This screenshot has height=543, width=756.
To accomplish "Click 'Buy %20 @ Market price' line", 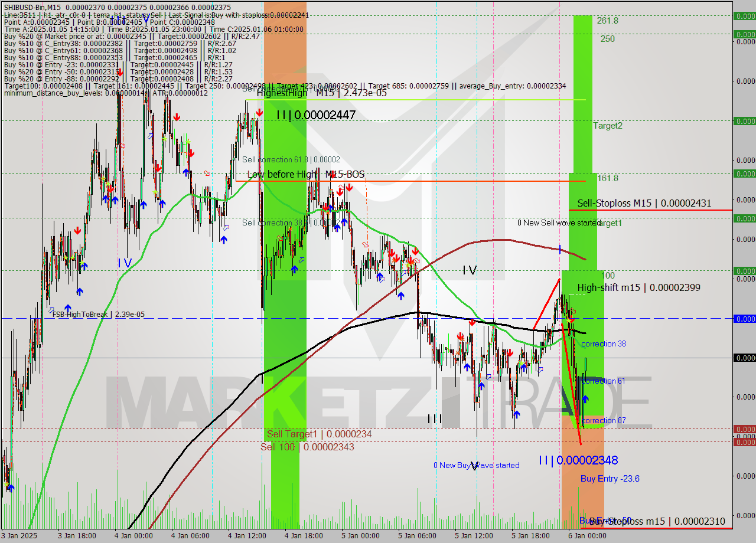I will point(132,37).
